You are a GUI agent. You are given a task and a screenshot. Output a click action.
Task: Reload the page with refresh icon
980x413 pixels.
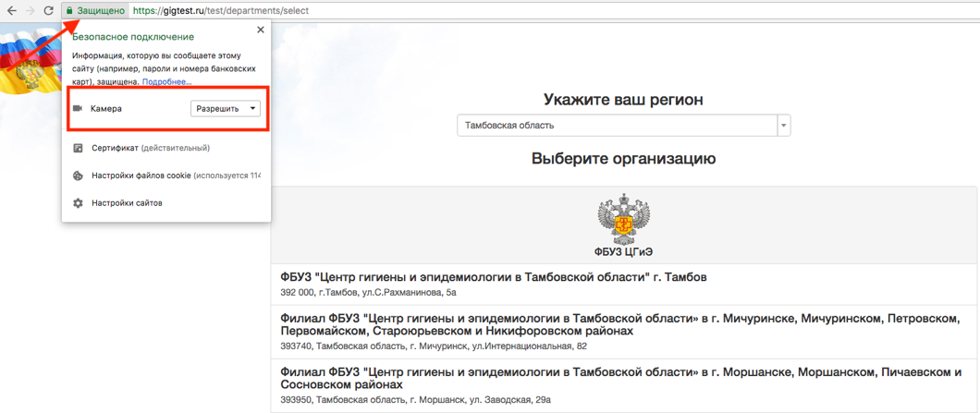(49, 11)
